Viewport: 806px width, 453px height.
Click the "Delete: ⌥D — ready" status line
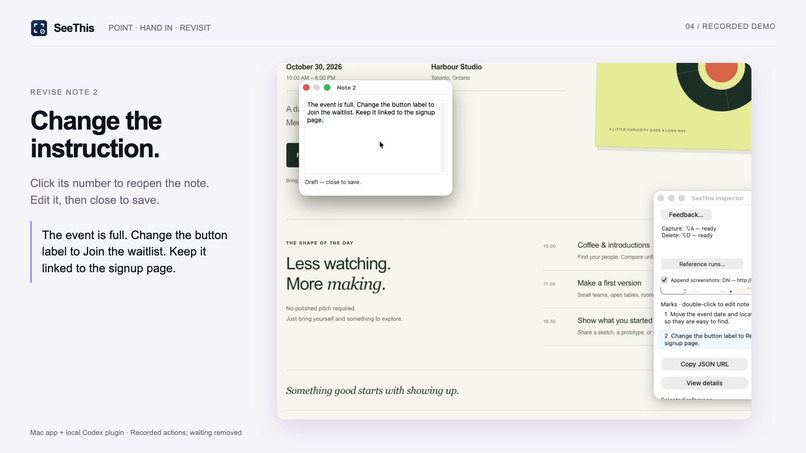tap(687, 235)
